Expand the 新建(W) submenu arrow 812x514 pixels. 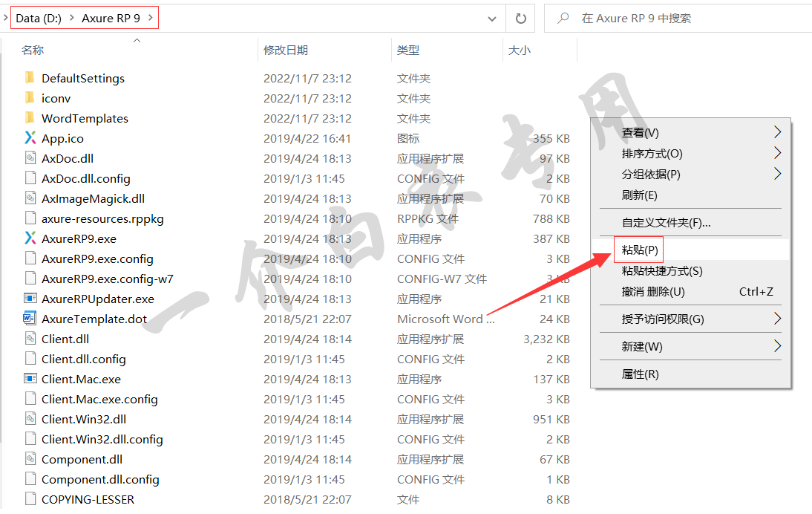[777, 346]
